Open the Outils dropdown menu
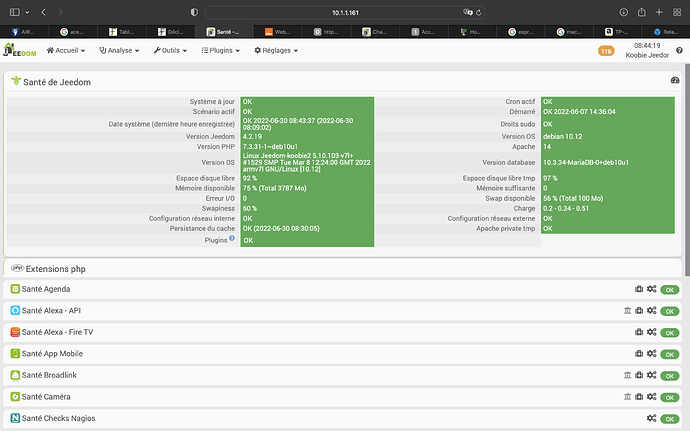Screen dimensions: 690x431 pyautogui.click(x=170, y=51)
